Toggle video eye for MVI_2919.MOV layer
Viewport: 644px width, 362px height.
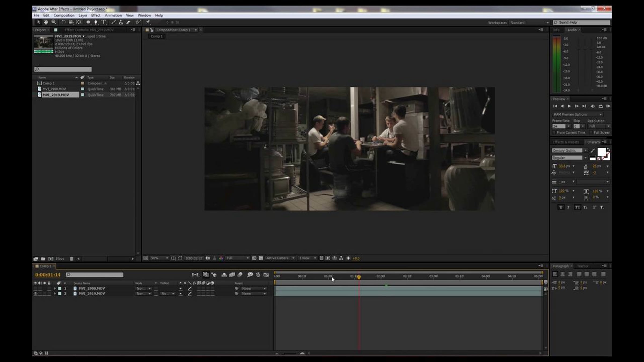pyautogui.click(x=35, y=294)
